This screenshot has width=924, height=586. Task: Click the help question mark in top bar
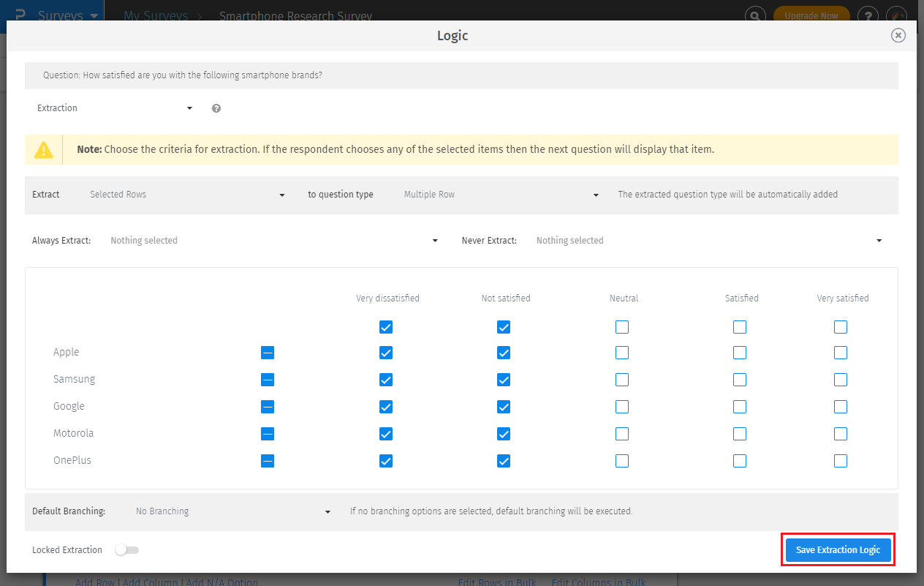click(x=867, y=14)
